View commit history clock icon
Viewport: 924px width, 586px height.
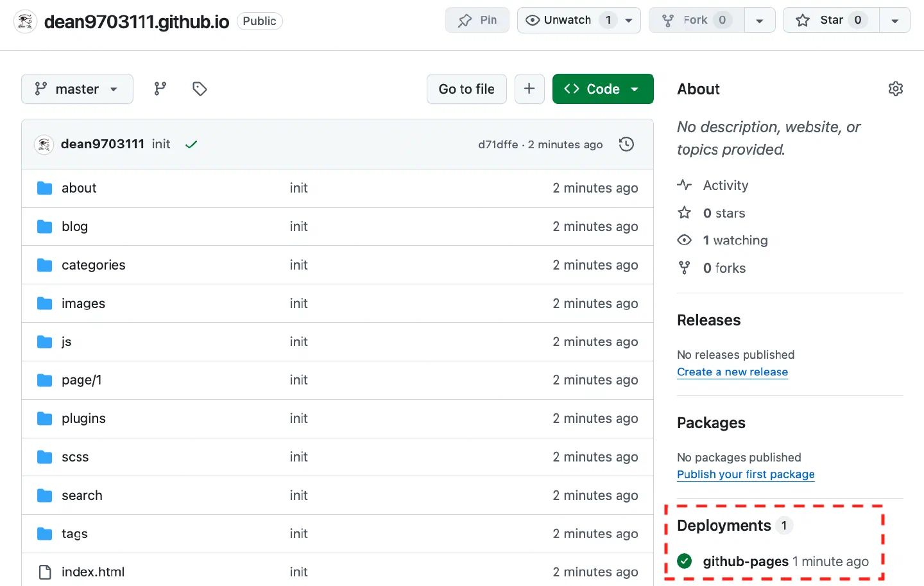coord(627,144)
